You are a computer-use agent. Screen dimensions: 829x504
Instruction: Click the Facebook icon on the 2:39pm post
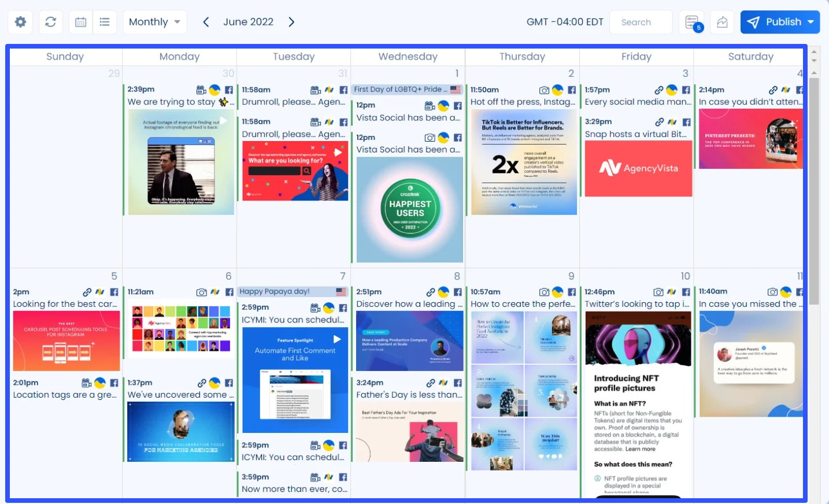click(x=230, y=90)
